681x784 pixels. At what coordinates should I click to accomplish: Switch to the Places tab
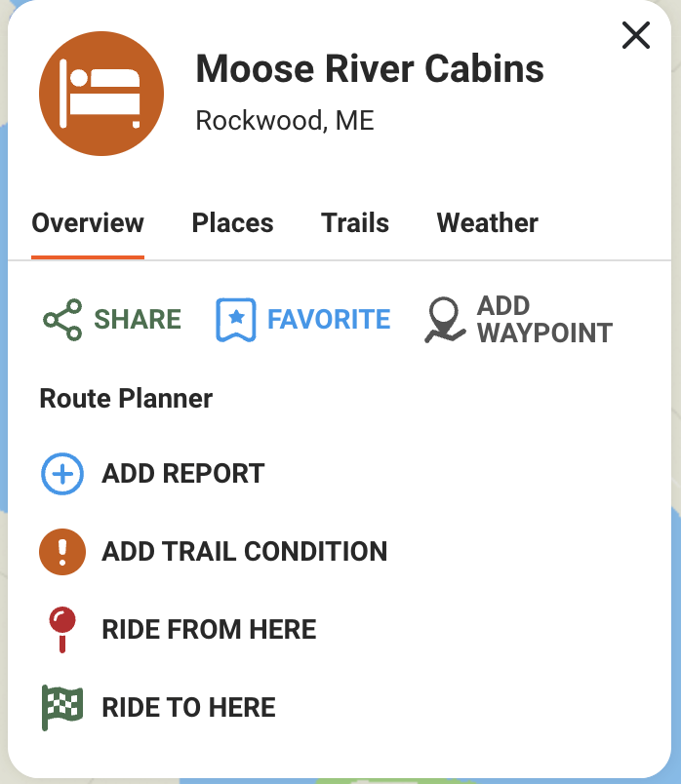tap(232, 223)
